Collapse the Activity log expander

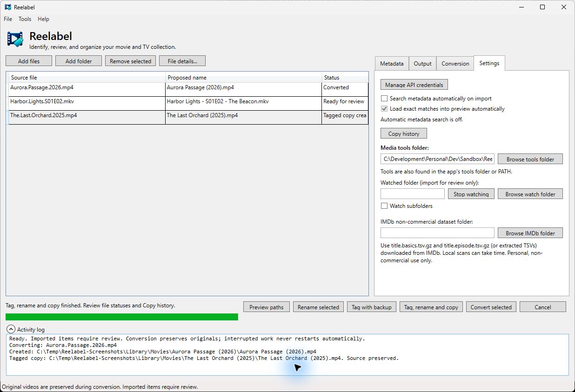(11, 329)
